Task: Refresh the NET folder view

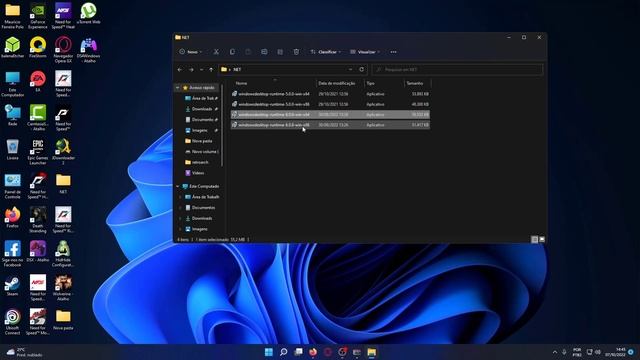Action: (x=361, y=69)
